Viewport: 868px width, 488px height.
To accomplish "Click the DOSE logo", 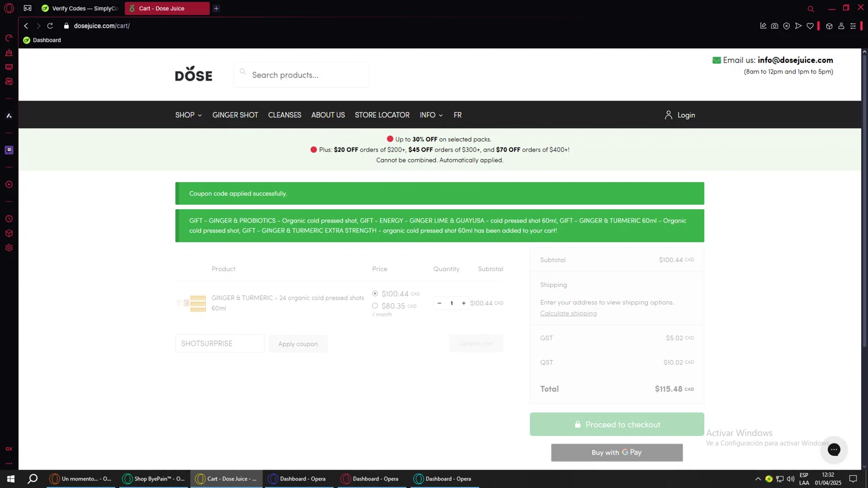I will [x=194, y=73].
